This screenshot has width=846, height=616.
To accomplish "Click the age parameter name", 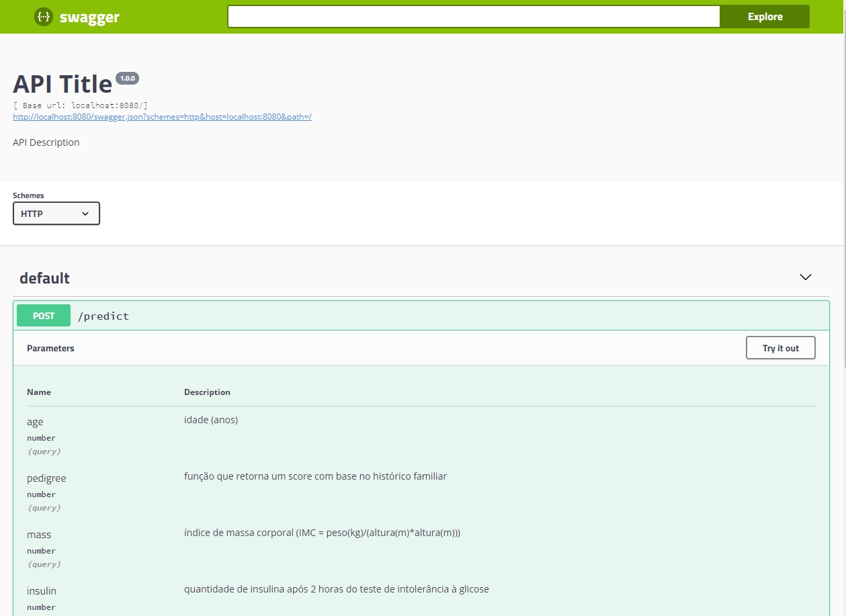I will [35, 422].
